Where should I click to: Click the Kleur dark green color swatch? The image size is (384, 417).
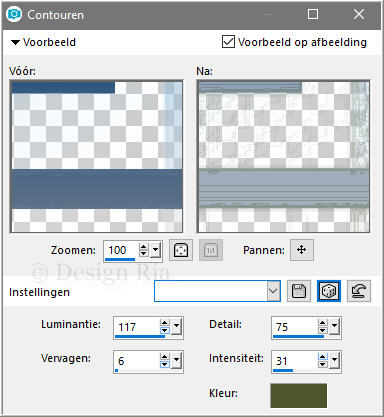tap(299, 395)
